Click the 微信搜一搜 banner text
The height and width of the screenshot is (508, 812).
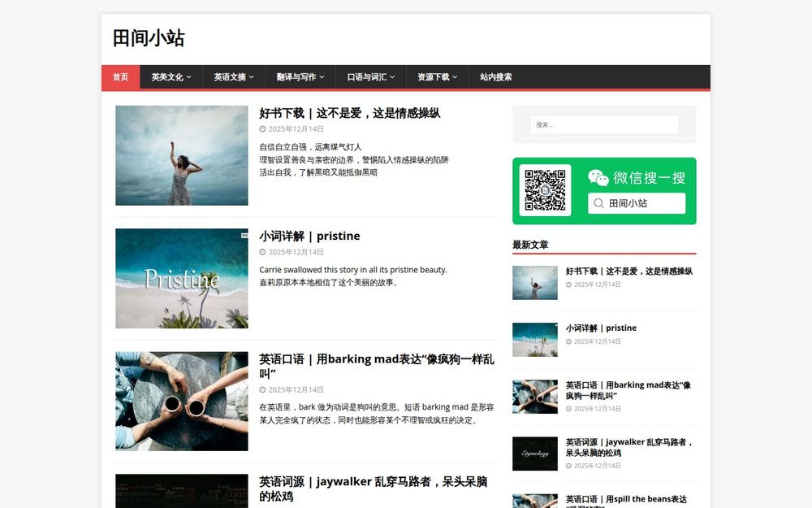(x=650, y=178)
